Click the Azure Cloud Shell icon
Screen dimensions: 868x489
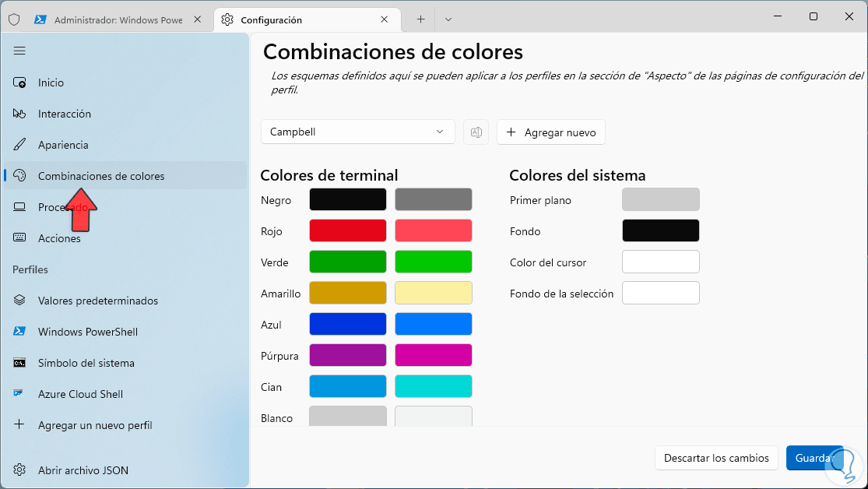tap(20, 394)
